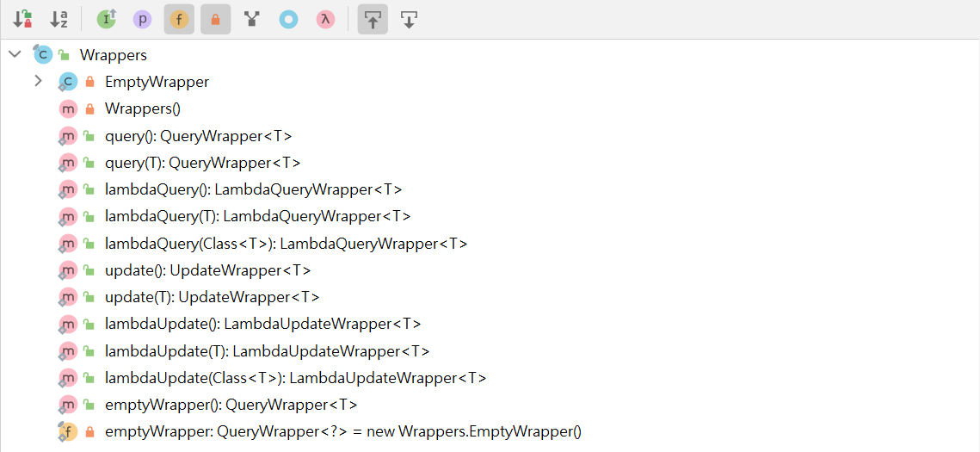Expand the EmptyWrapper inner class
The image size is (980, 452).
click(x=38, y=81)
